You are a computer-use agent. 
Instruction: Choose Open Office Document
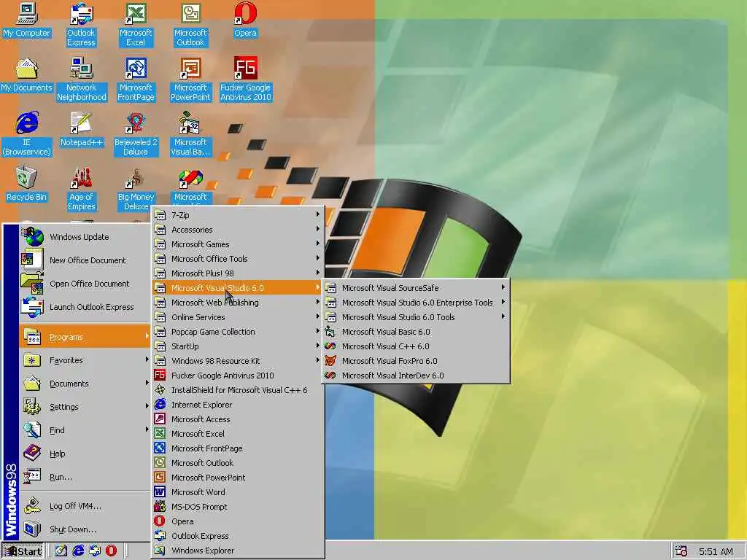[x=85, y=284]
